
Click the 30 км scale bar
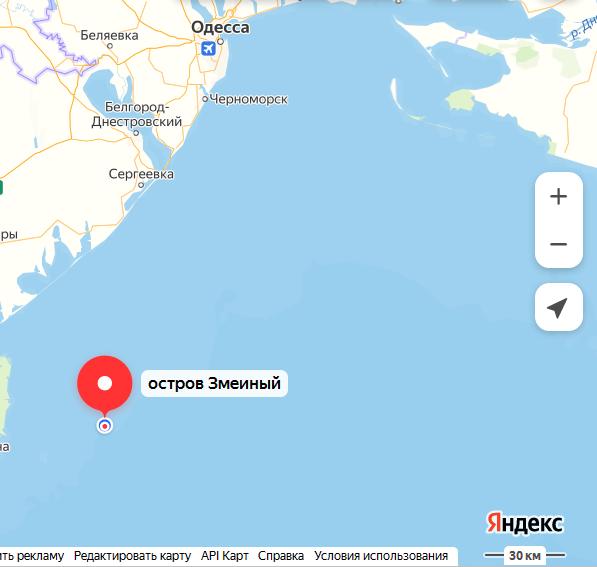[525, 556]
